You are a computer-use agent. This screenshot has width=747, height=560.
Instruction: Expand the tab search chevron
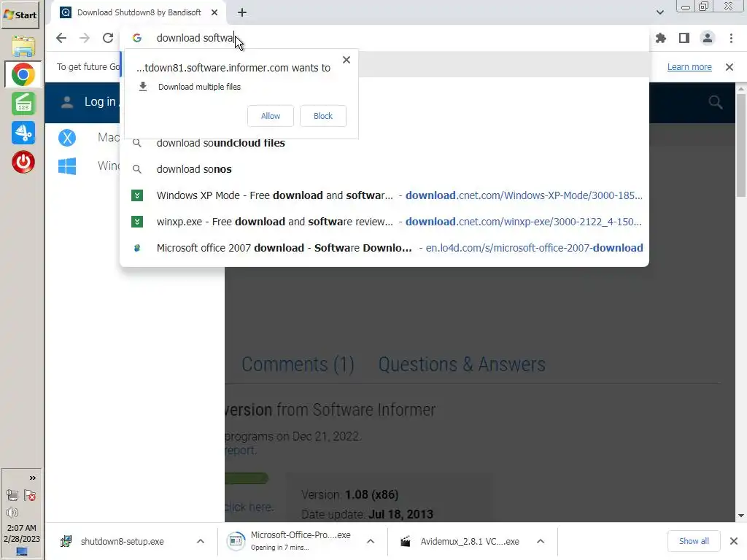point(659,12)
